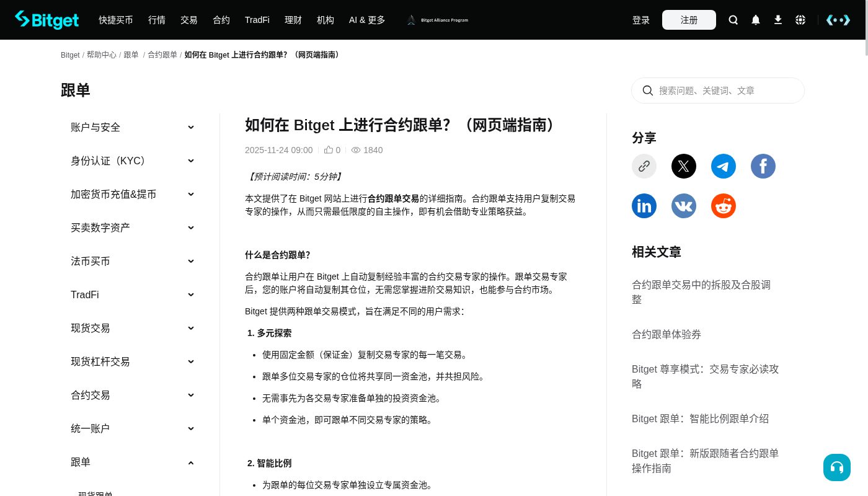The width and height of the screenshot is (868, 496).
Task: Focus the 搜索问题、关键词、文章 search field
Action: [x=718, y=91]
